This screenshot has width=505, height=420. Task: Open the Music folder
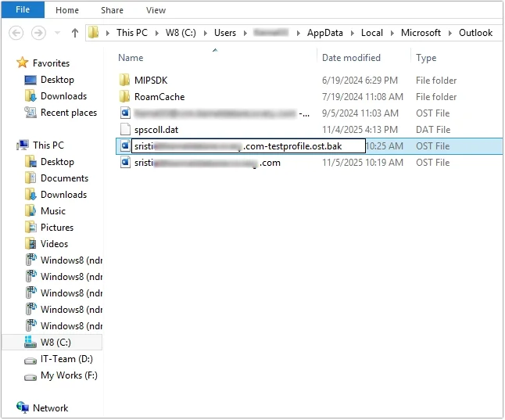click(x=53, y=211)
